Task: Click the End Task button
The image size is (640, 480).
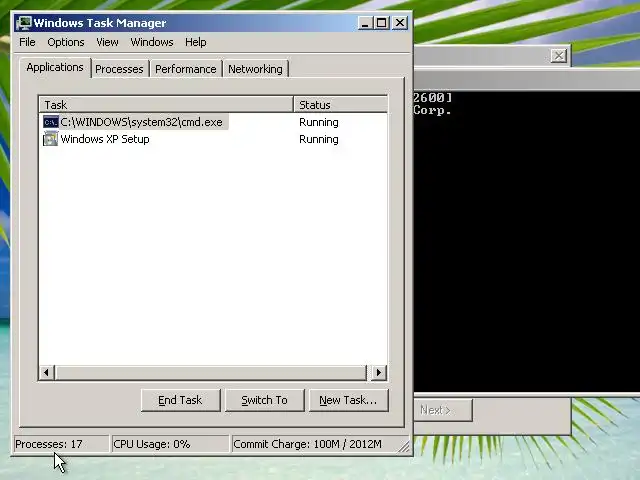Action: click(180, 400)
